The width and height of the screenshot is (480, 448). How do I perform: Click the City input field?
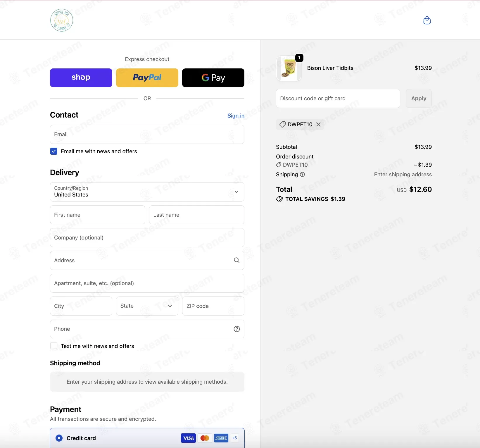pos(81,306)
